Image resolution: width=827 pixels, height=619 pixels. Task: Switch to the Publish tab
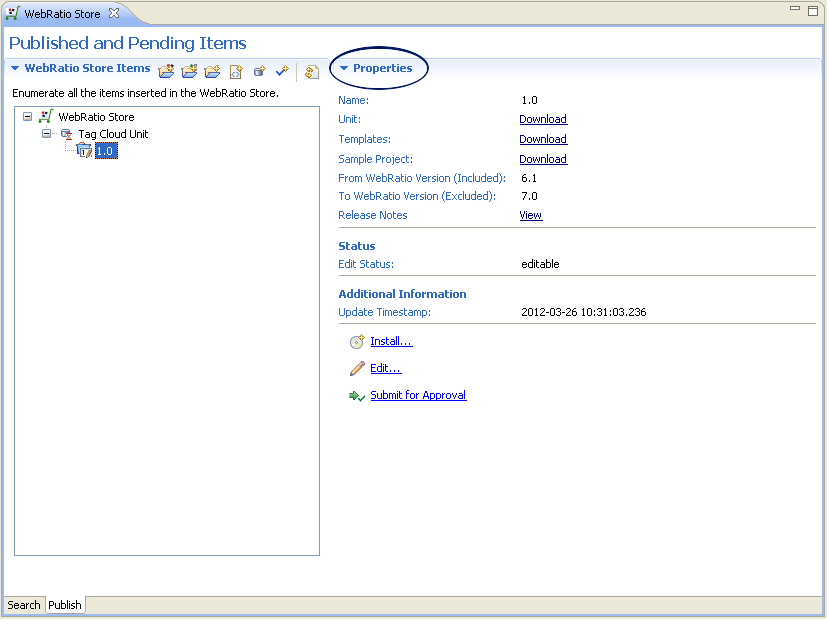(x=65, y=605)
